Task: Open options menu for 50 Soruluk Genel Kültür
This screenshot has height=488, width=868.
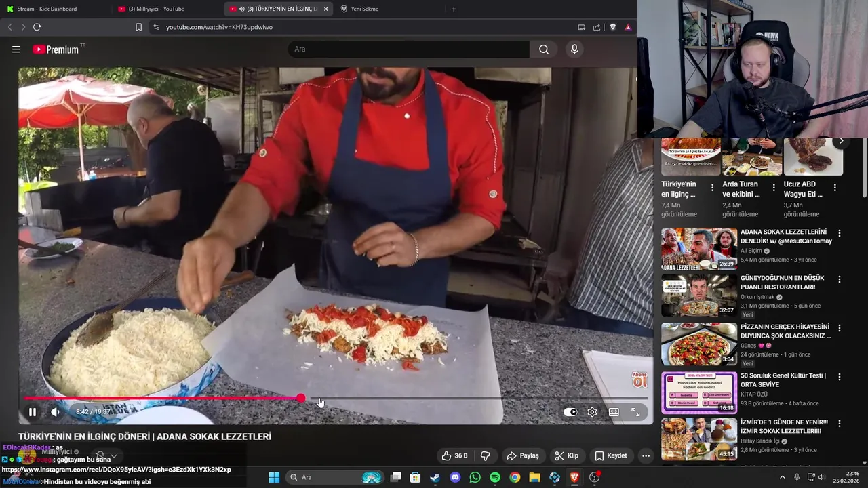Action: point(840,377)
